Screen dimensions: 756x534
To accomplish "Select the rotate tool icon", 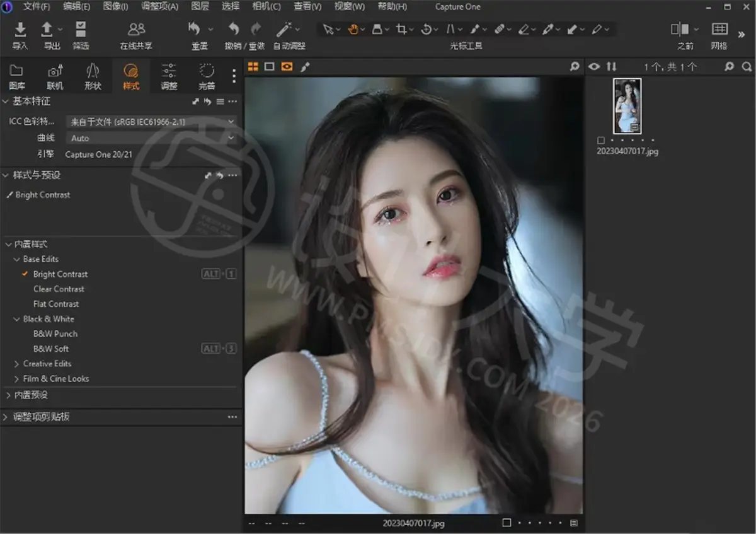I will click(x=427, y=29).
